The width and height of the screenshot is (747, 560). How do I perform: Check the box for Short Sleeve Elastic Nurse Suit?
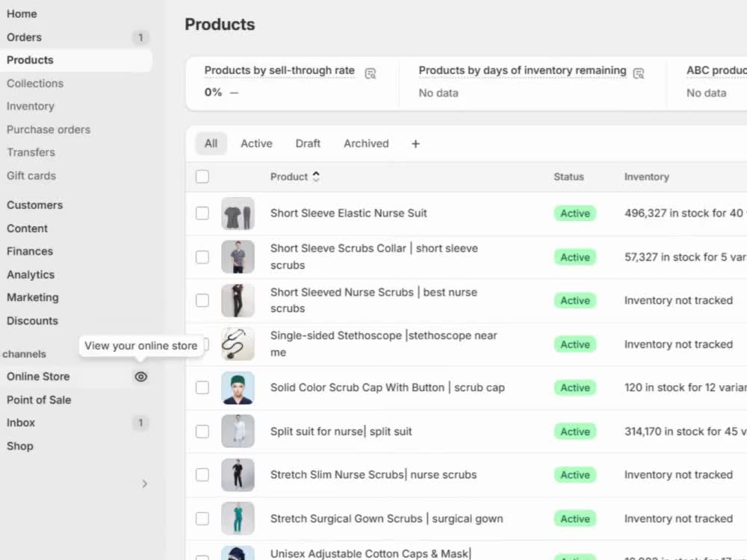(x=202, y=214)
